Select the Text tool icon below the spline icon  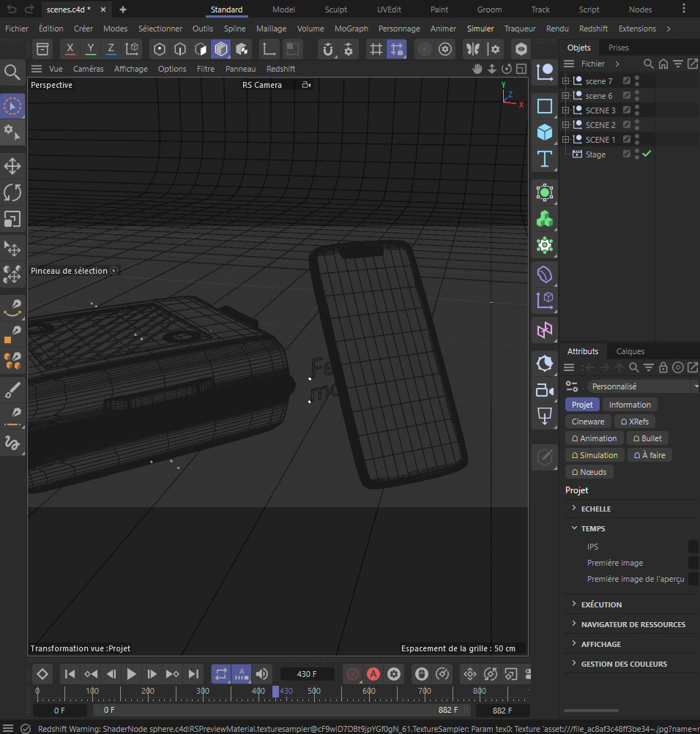545,159
